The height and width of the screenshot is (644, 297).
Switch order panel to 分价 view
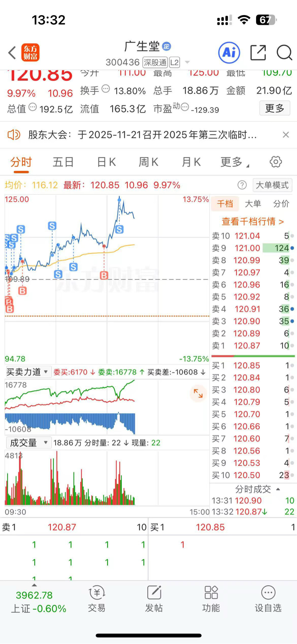click(x=281, y=204)
